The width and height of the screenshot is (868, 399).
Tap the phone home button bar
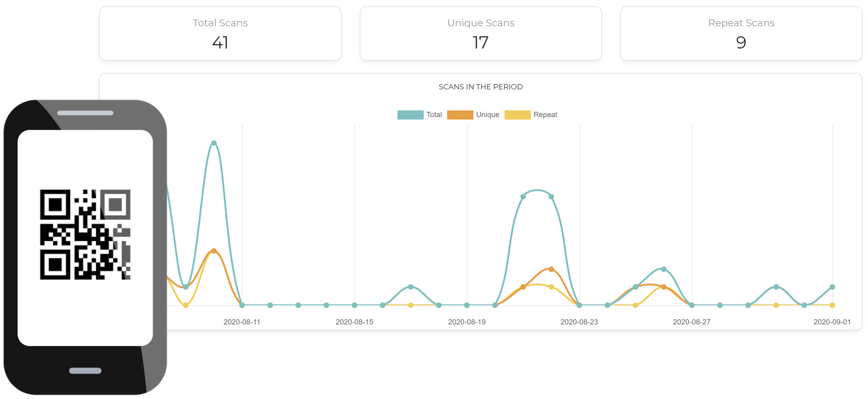[x=85, y=371]
